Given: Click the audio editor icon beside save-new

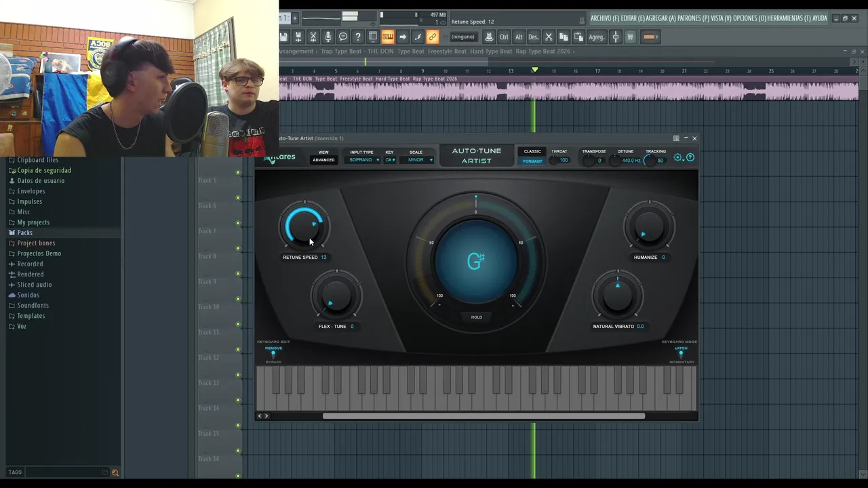Looking at the screenshot, I should (313, 37).
